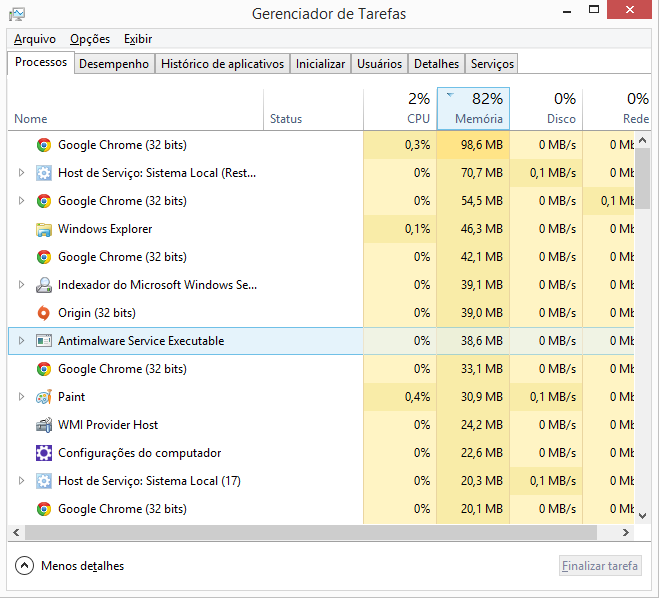Expand the Paint process group
The image size is (659, 598).
21,397
